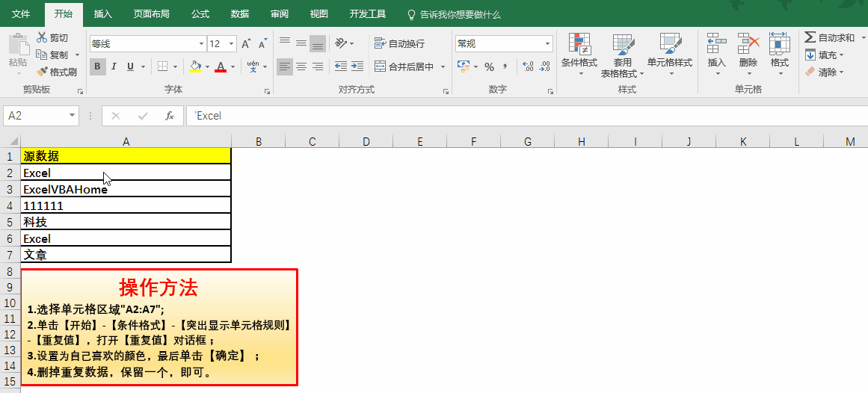The width and height of the screenshot is (868, 393).
Task: Align text left
Action: pos(285,67)
